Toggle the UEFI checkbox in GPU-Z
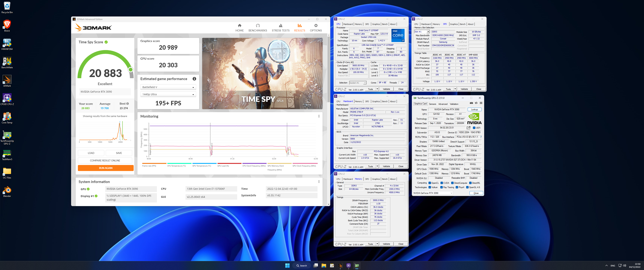The height and width of the screenshot is (270, 644). pyautogui.click(x=474, y=128)
